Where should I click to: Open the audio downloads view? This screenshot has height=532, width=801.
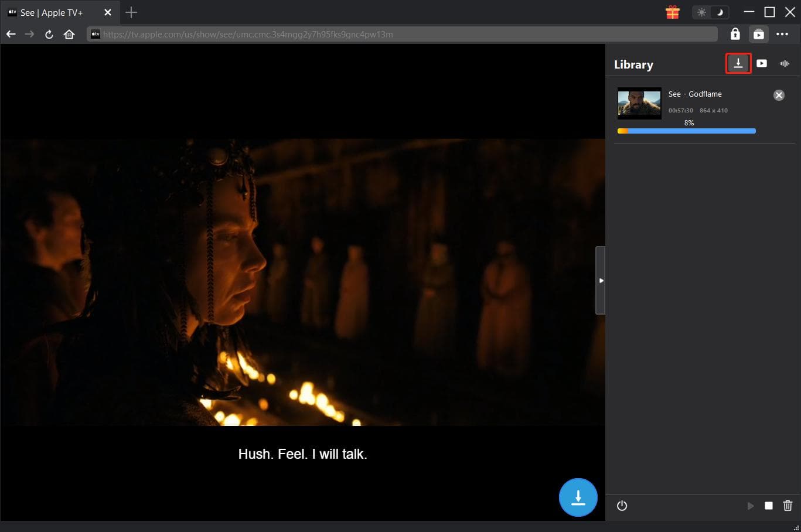click(x=785, y=63)
